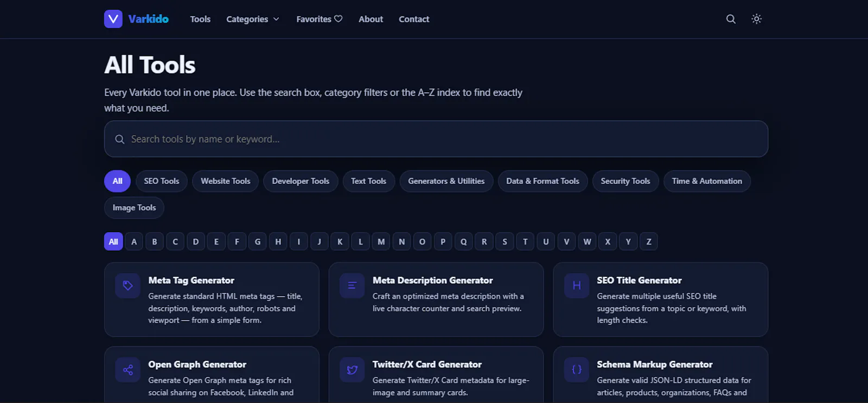The image size is (868, 403).
Task: Click the Twitter/X Card Generator bird icon
Action: tap(352, 369)
